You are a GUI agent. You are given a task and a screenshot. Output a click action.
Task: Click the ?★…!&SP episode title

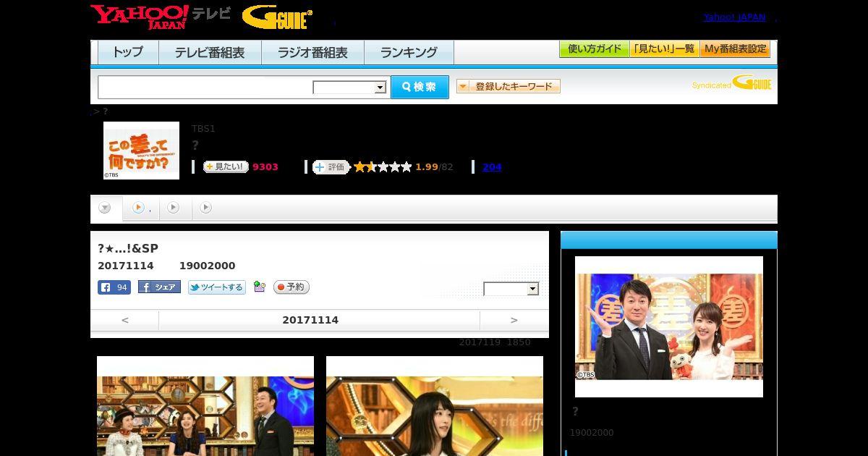point(128,248)
